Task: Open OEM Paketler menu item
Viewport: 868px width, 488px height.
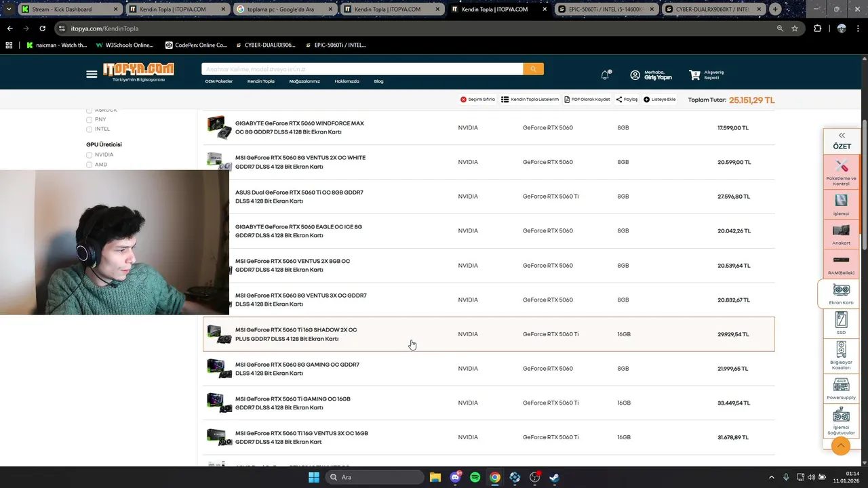Action: (x=218, y=81)
